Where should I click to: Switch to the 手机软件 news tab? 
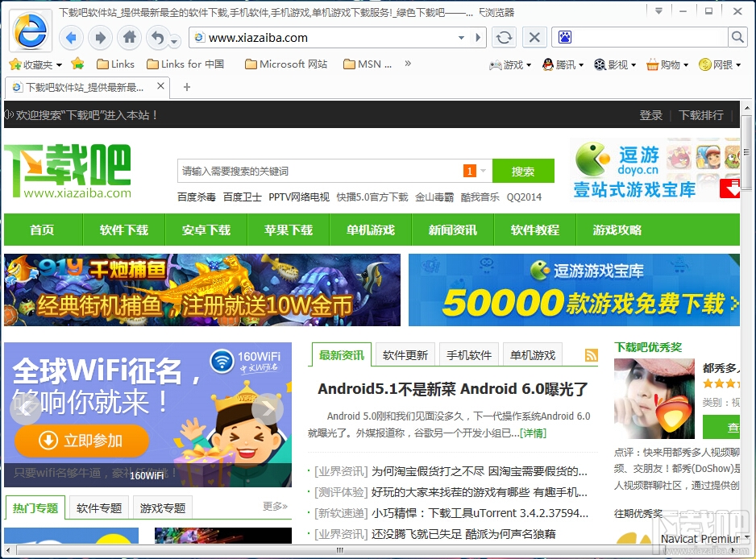[468, 355]
